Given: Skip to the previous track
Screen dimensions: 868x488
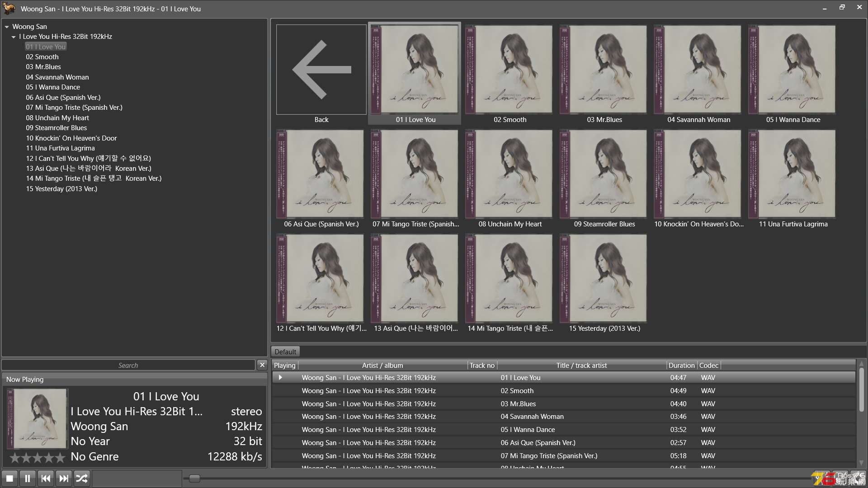Looking at the screenshot, I should [x=46, y=478].
